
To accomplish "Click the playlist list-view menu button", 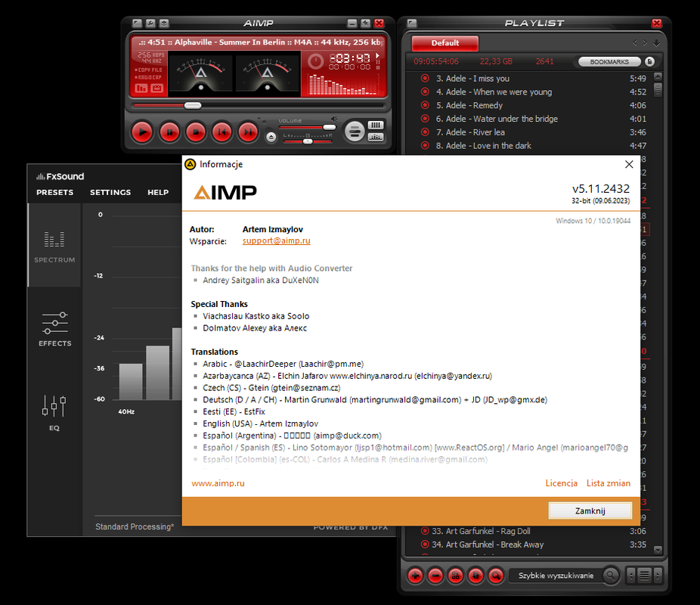I will [644, 576].
